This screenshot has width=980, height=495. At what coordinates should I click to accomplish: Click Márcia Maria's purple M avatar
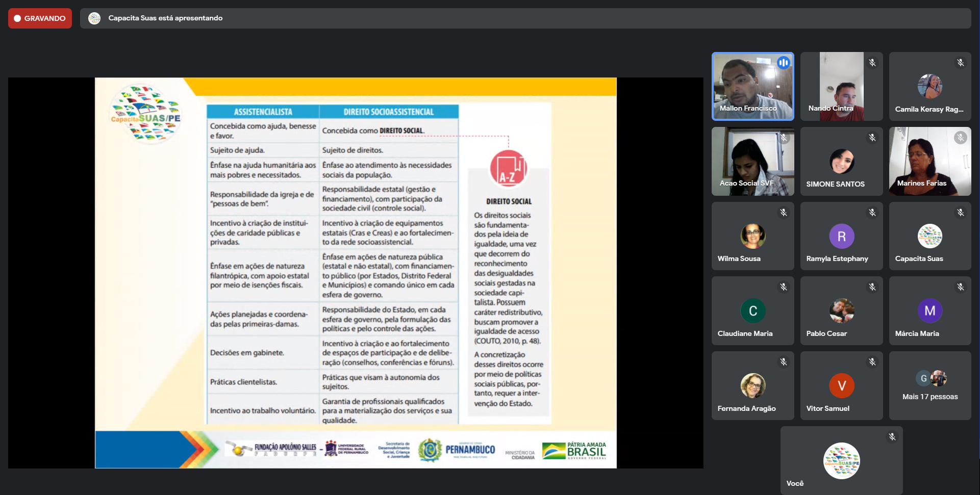point(929,311)
